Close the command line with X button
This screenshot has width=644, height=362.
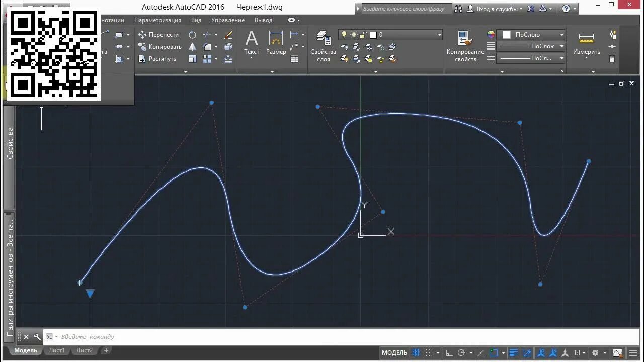[26, 337]
